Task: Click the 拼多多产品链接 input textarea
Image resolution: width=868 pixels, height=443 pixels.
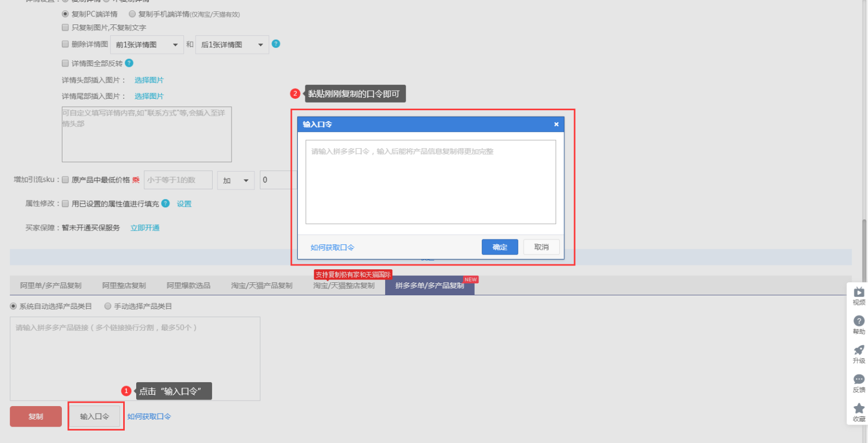Action: [135, 359]
